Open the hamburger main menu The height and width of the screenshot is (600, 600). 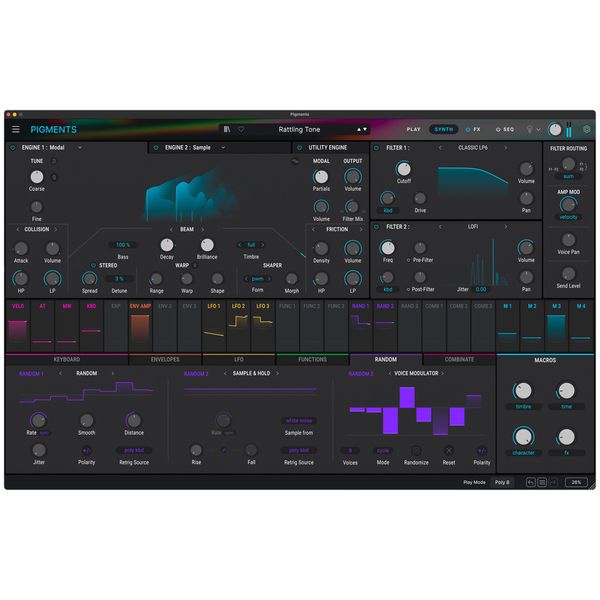click(x=15, y=129)
